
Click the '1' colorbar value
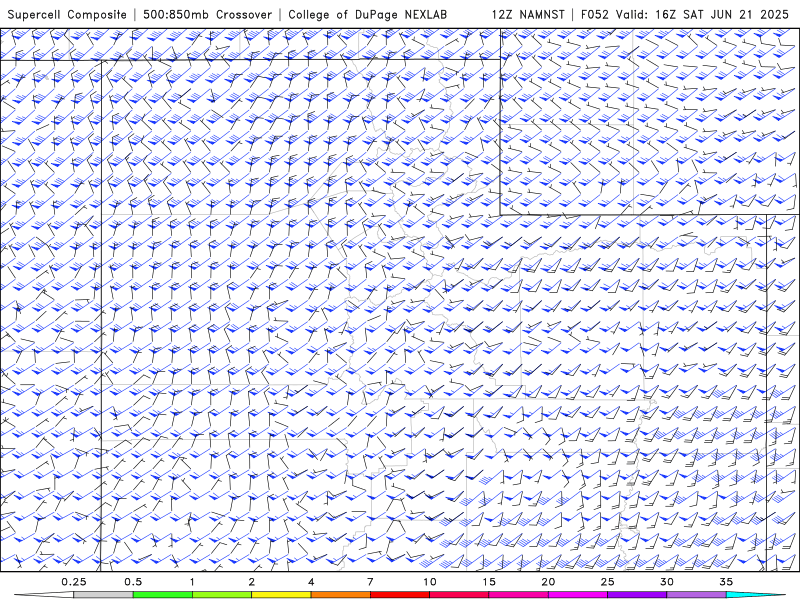[192, 582]
